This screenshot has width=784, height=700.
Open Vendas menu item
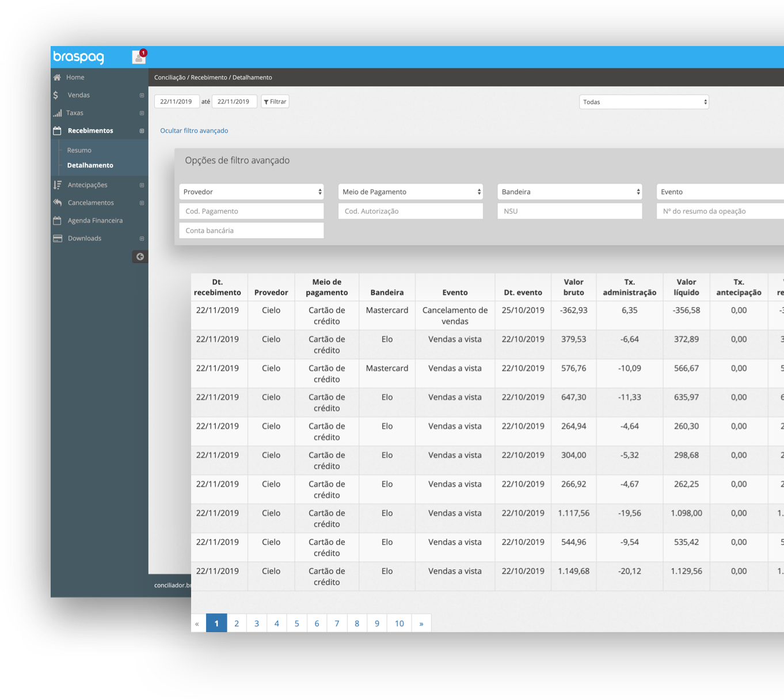79,95
